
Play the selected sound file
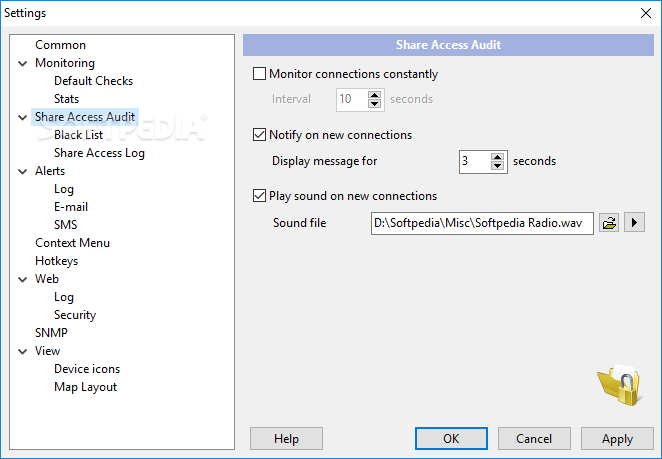click(634, 223)
